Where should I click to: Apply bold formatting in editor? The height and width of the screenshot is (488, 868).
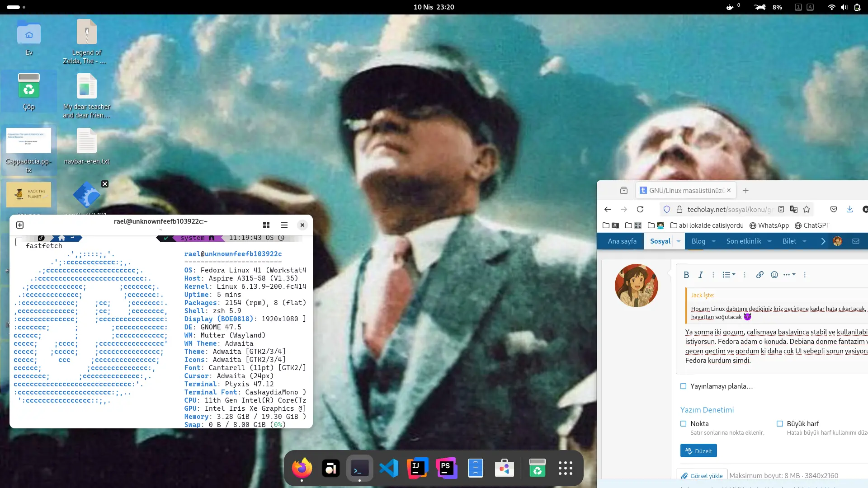tap(686, 275)
